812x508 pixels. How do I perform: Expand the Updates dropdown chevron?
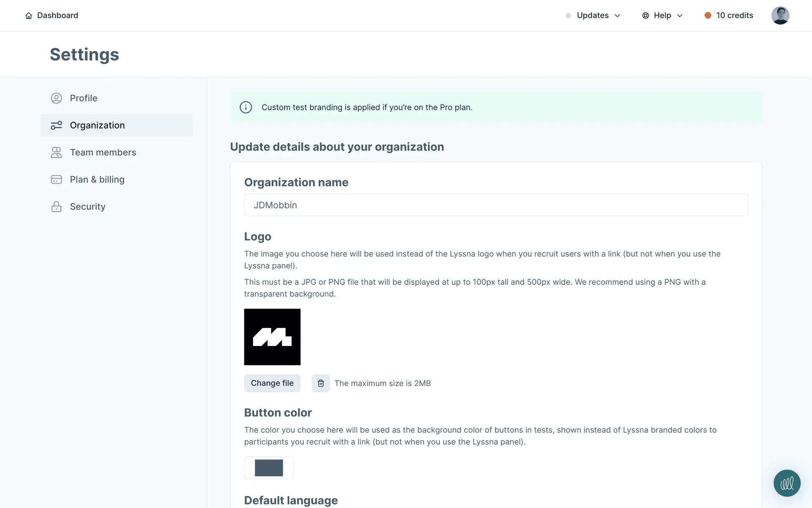point(617,16)
